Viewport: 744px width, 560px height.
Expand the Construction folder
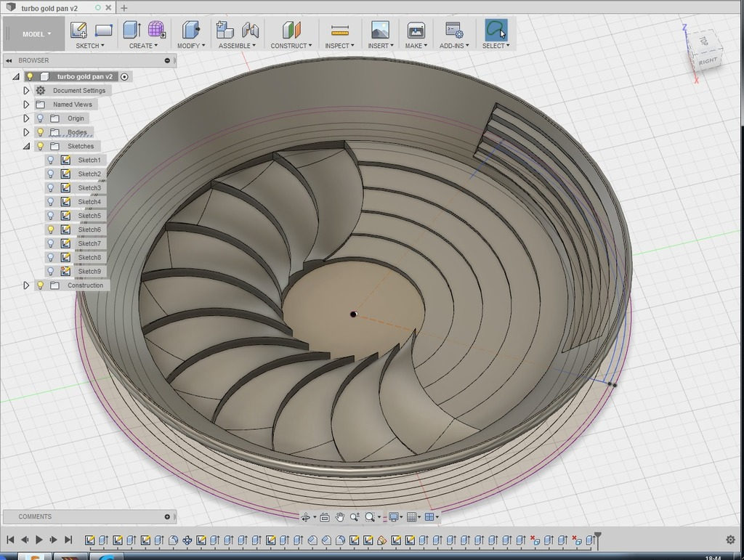pyautogui.click(x=26, y=285)
